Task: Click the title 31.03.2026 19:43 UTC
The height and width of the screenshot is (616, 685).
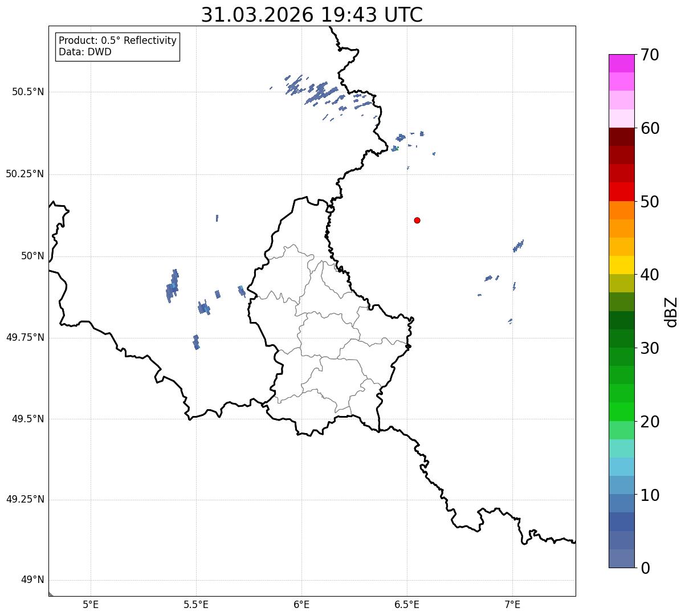Action: [312, 15]
